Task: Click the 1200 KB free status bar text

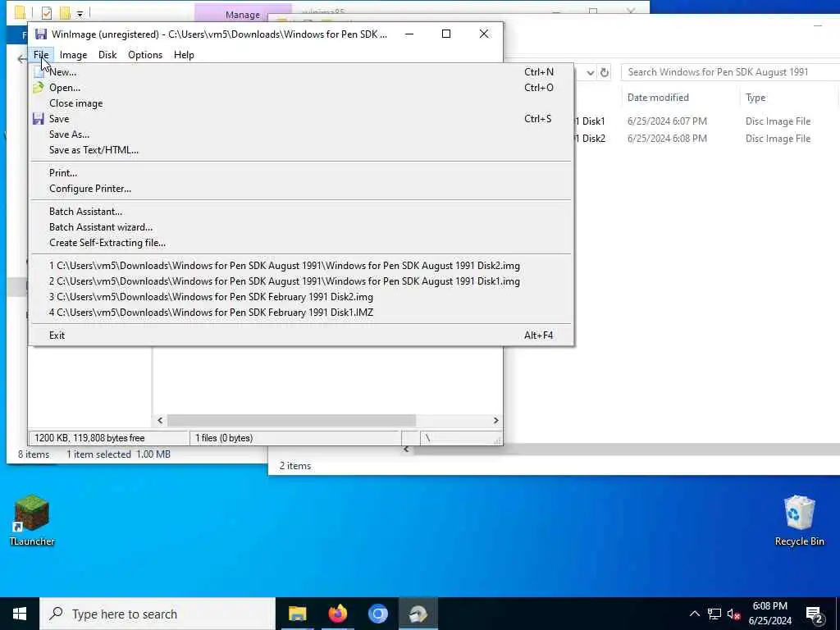Action: tap(89, 438)
